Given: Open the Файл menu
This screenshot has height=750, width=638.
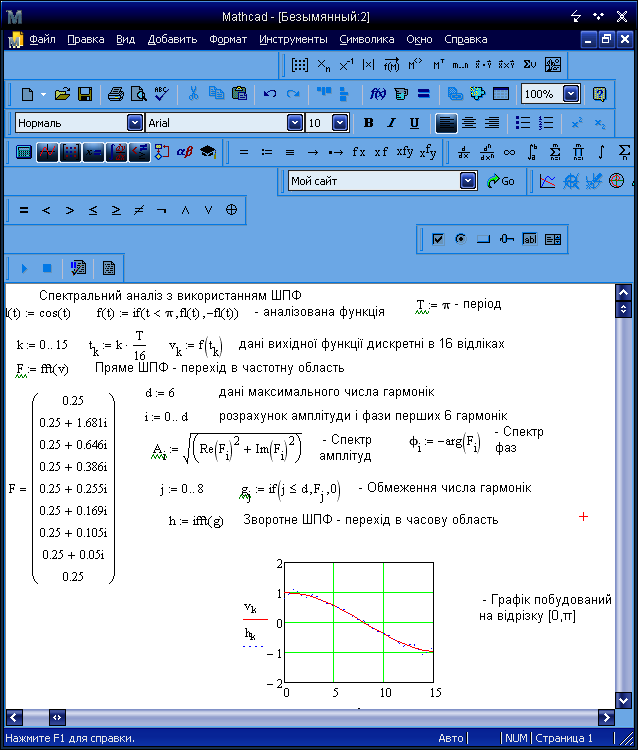Looking at the screenshot, I should click(42, 39).
